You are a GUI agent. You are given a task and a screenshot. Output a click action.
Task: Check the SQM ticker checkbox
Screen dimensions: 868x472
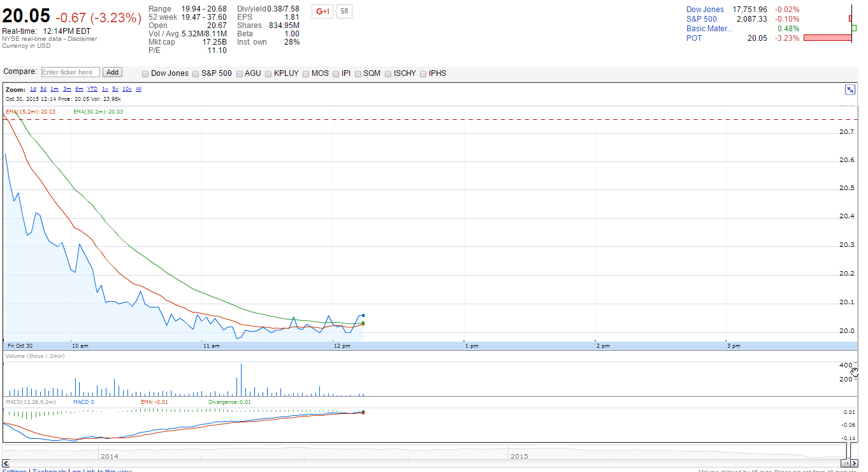point(359,73)
